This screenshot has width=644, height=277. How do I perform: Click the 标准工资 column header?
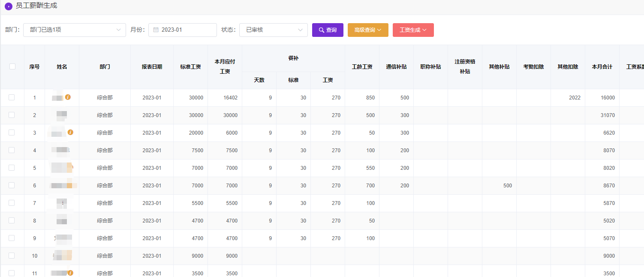[x=190, y=67]
